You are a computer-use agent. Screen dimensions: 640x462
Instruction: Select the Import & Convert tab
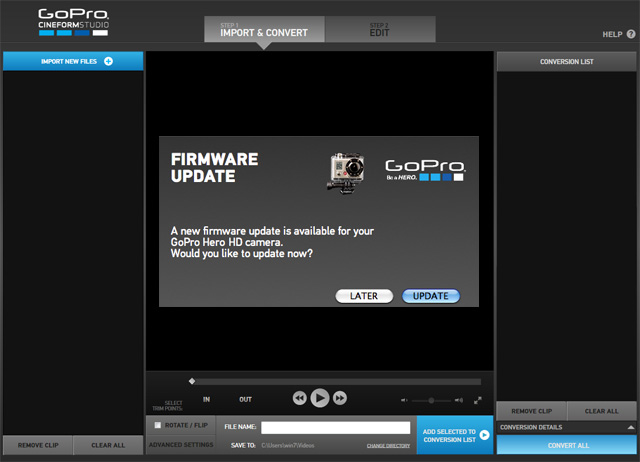click(265, 29)
